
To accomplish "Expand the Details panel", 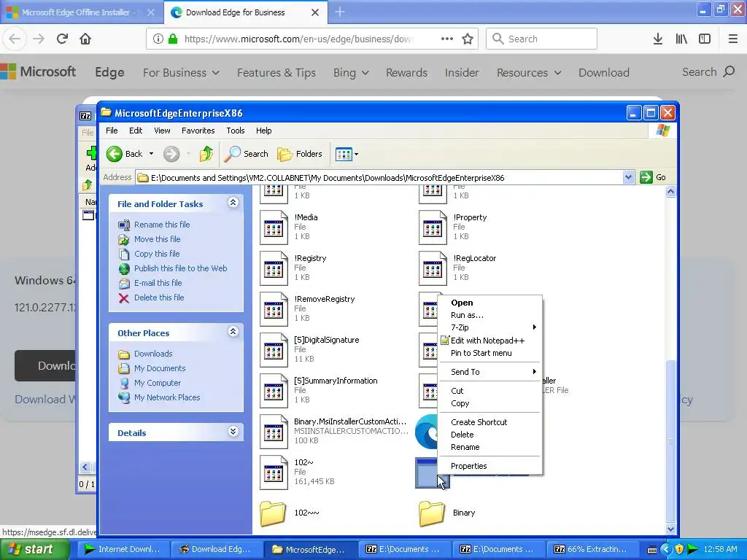I will pyautogui.click(x=233, y=432).
